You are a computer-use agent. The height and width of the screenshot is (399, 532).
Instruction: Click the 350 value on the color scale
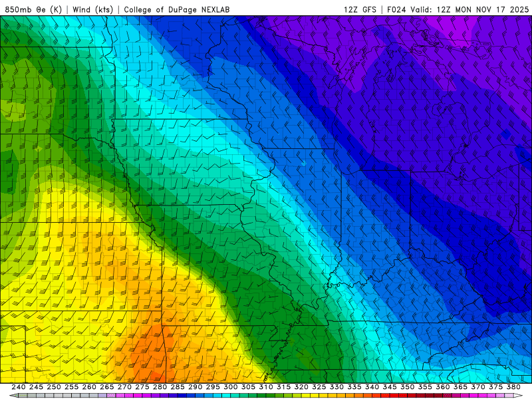coord(407,387)
